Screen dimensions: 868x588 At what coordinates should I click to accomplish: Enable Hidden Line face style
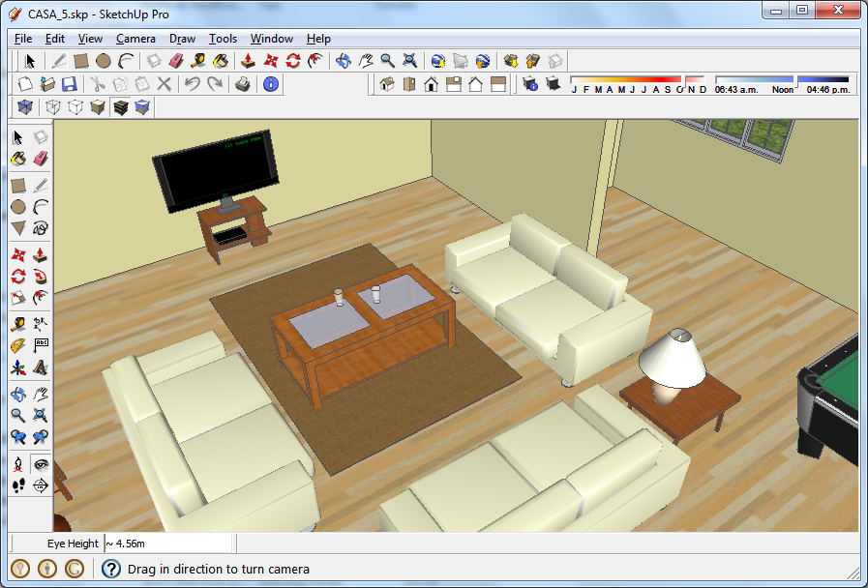click(75, 106)
